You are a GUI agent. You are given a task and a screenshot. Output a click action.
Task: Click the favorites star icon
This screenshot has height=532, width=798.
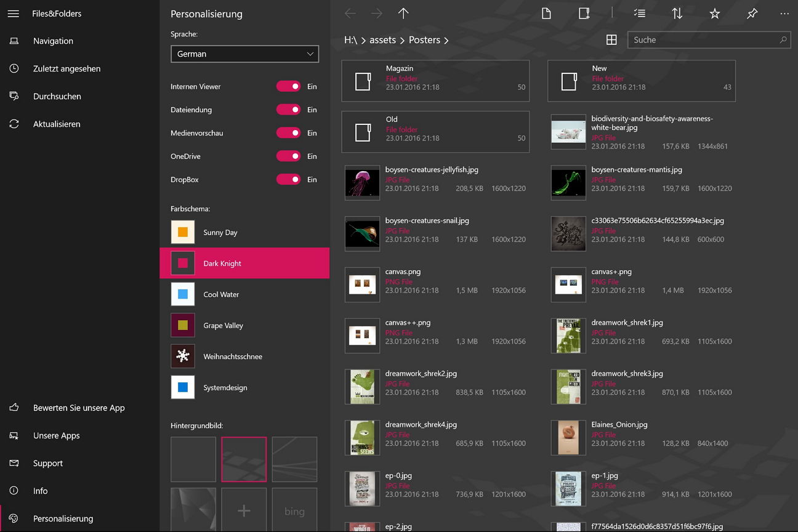click(x=715, y=14)
